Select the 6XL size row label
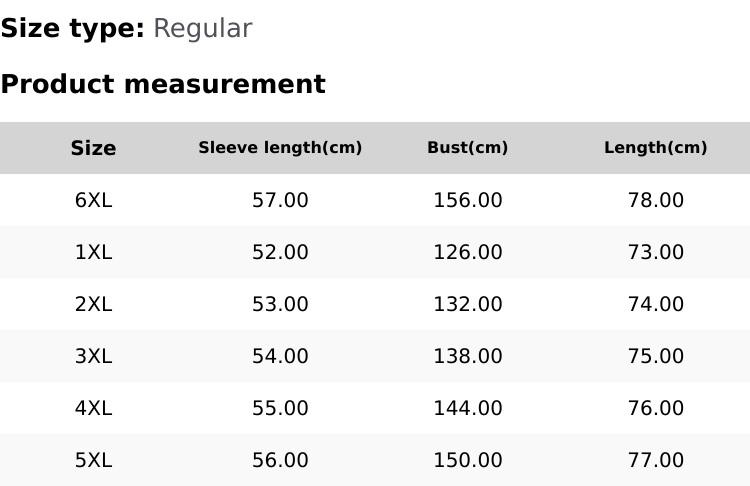Viewport: 750px width, 486px height. pos(93,200)
